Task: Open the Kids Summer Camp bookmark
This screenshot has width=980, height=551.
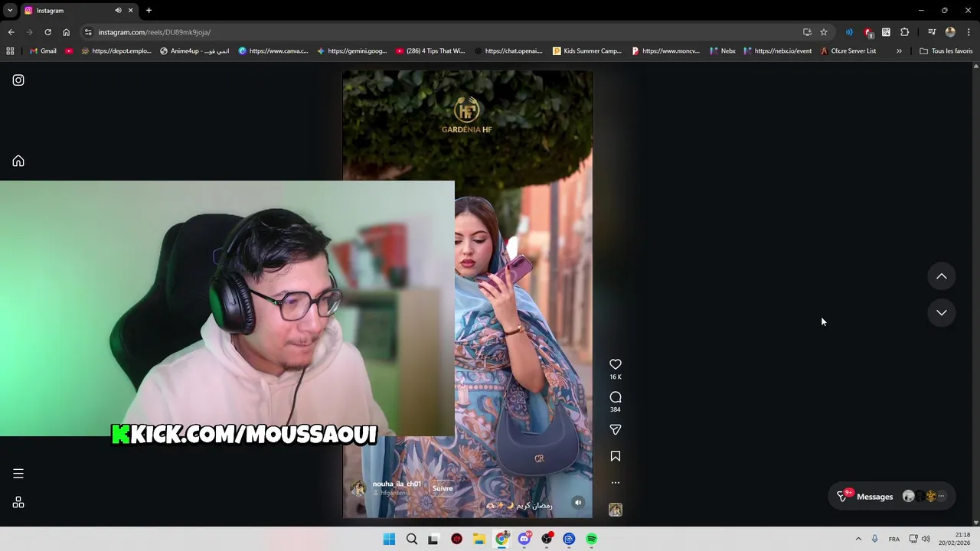Action: pyautogui.click(x=587, y=51)
